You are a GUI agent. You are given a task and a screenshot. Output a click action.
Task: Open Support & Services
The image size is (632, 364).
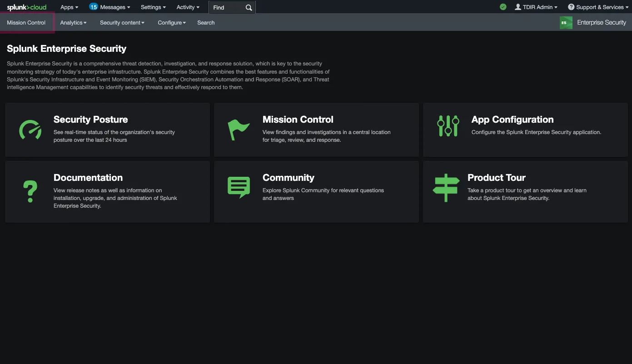[598, 7]
